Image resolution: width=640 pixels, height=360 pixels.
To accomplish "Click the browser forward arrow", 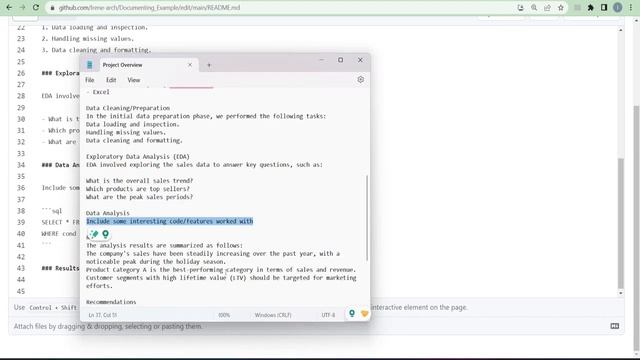I will coord(22,7).
